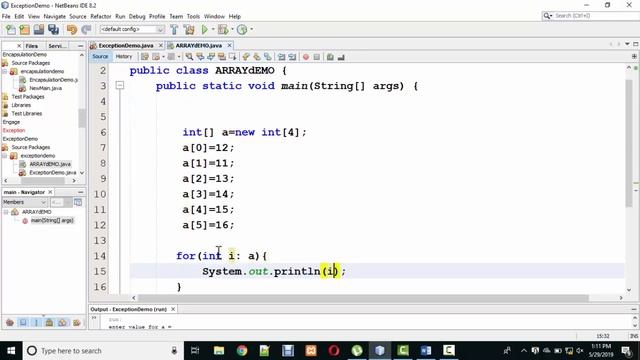This screenshot has height=360, width=640.
Task: Click the Redo arrow icon
Action: point(86,29)
